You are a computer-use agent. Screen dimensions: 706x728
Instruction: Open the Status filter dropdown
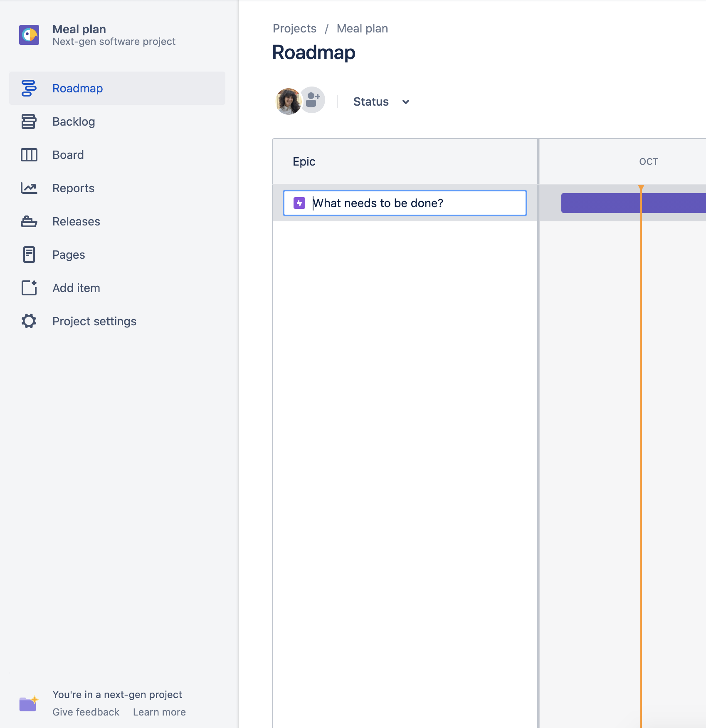click(370, 102)
